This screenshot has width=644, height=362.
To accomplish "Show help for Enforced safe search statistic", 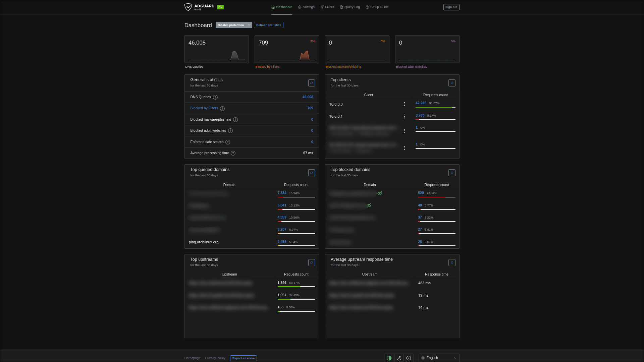I will point(228,142).
